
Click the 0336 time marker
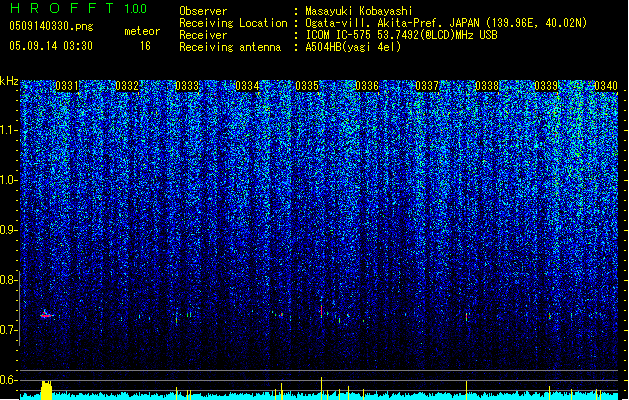[367, 86]
